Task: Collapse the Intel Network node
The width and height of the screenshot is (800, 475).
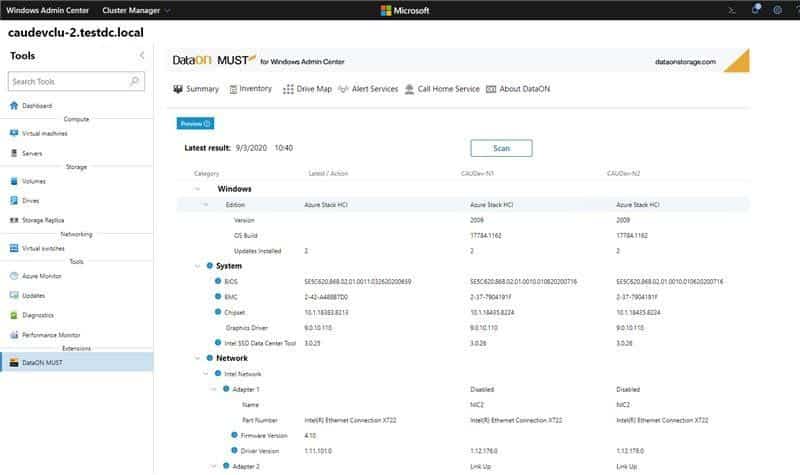Action: 206,373
